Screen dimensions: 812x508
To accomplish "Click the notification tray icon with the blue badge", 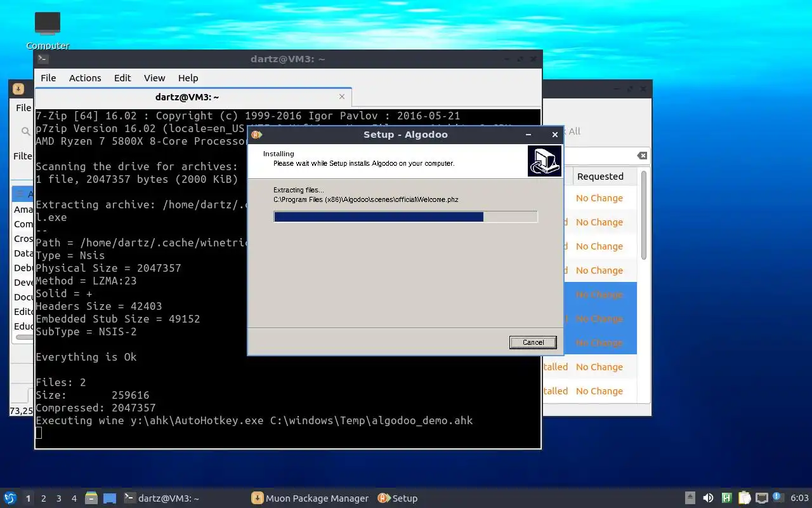I will pos(778,498).
